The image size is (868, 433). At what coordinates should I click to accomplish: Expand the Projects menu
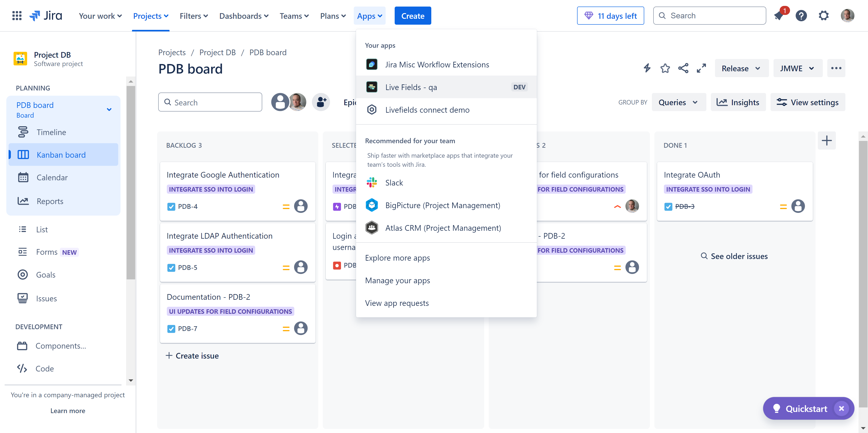151,16
